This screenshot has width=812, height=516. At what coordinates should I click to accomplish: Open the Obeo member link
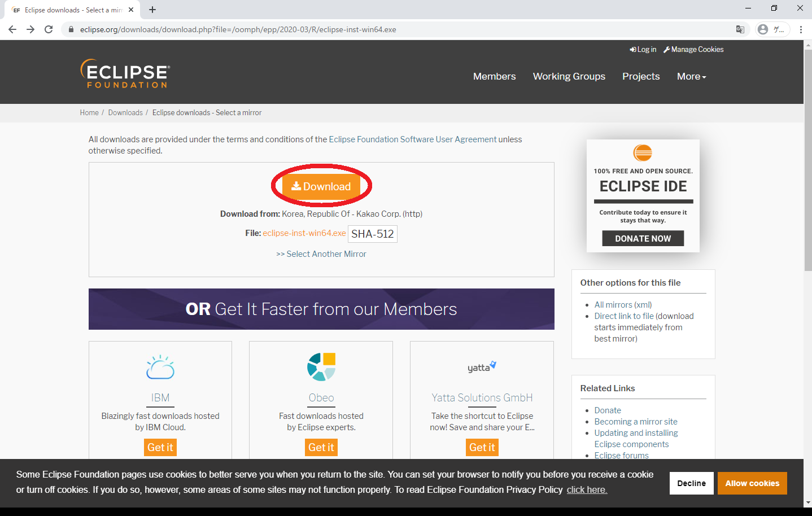(x=321, y=398)
